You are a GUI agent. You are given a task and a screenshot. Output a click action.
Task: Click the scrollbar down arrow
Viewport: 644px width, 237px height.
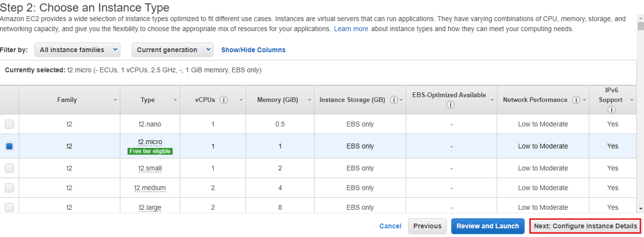click(640, 208)
